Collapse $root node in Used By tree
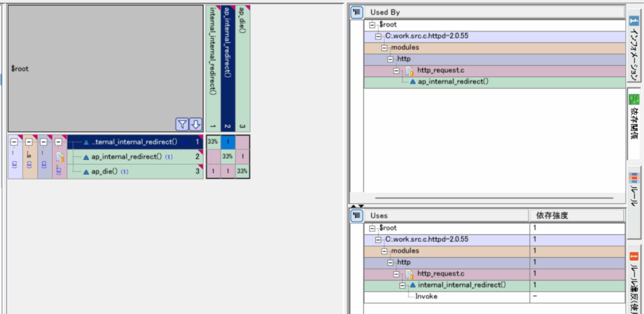The image size is (644, 314). 373,25
